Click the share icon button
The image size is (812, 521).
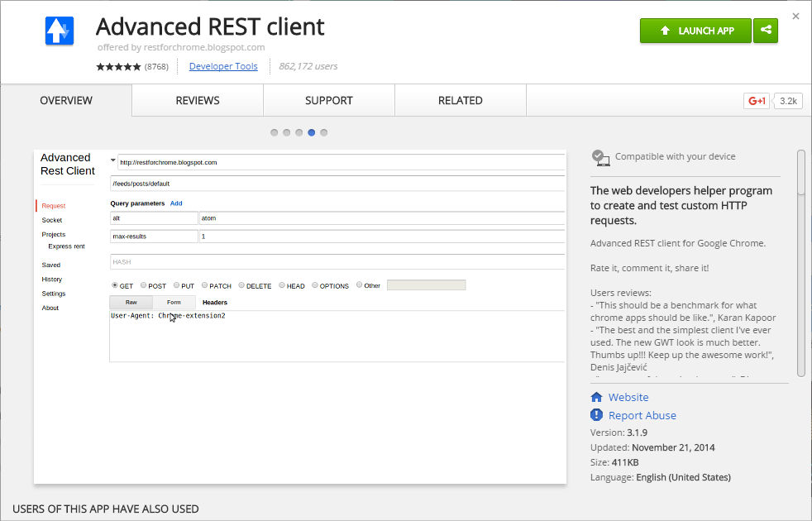click(x=766, y=31)
